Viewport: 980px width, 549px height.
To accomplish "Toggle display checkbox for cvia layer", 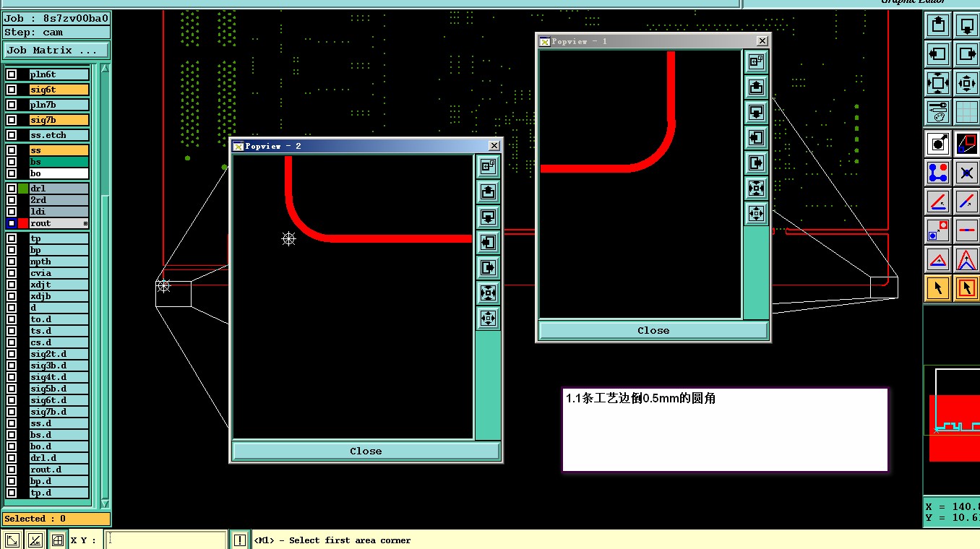I will (x=12, y=273).
